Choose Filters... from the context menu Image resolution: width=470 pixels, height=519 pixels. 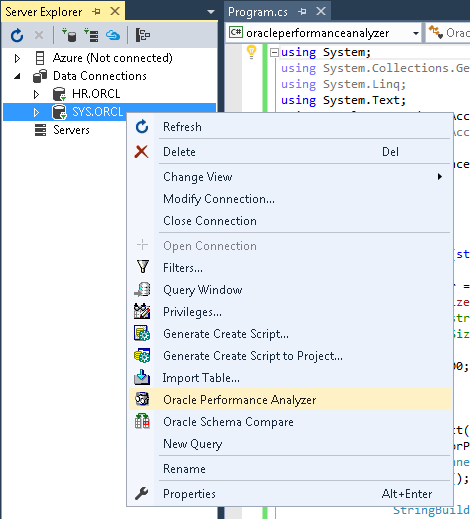290,268
